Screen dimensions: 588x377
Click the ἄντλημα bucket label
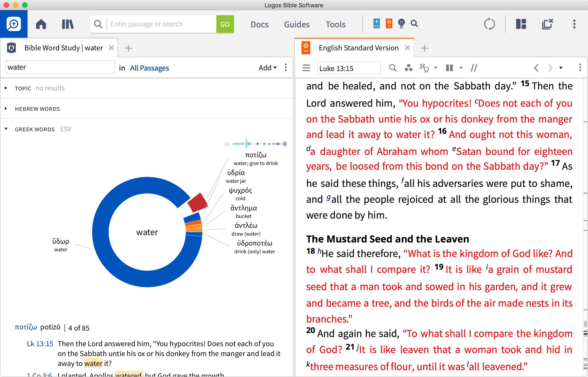244,211
